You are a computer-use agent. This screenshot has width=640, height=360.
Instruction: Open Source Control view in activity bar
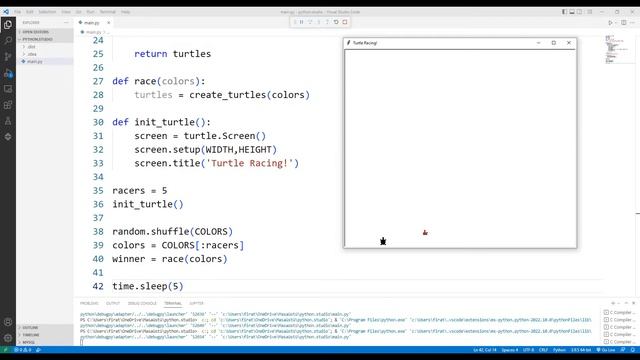pyautogui.click(x=8, y=57)
